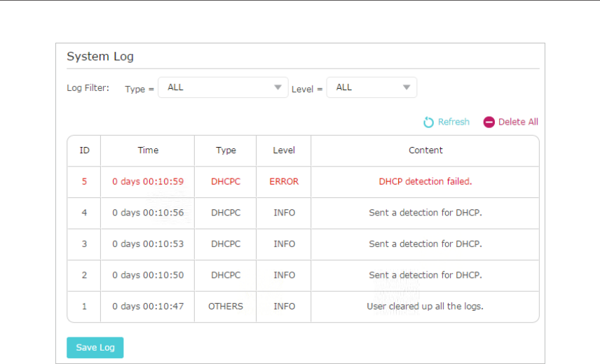Viewport: 600px width, 364px height.
Task: Click the Time column header
Action: tap(148, 150)
